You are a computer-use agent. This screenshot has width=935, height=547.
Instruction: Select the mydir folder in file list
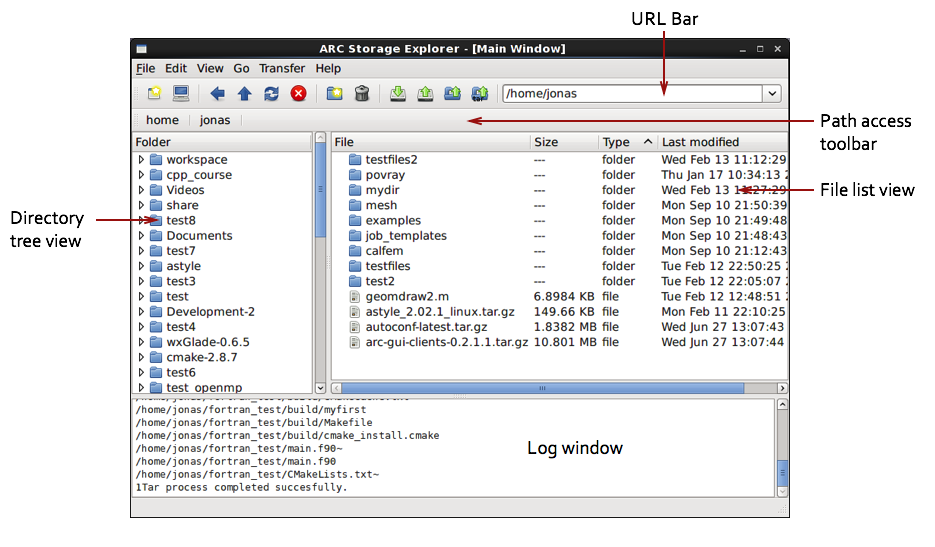point(382,190)
